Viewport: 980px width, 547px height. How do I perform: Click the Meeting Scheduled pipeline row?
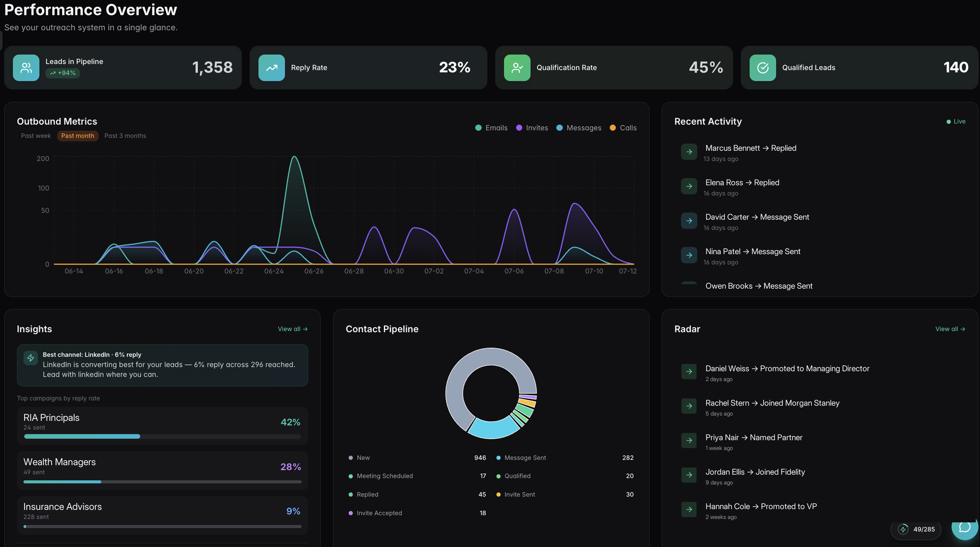[x=418, y=476]
